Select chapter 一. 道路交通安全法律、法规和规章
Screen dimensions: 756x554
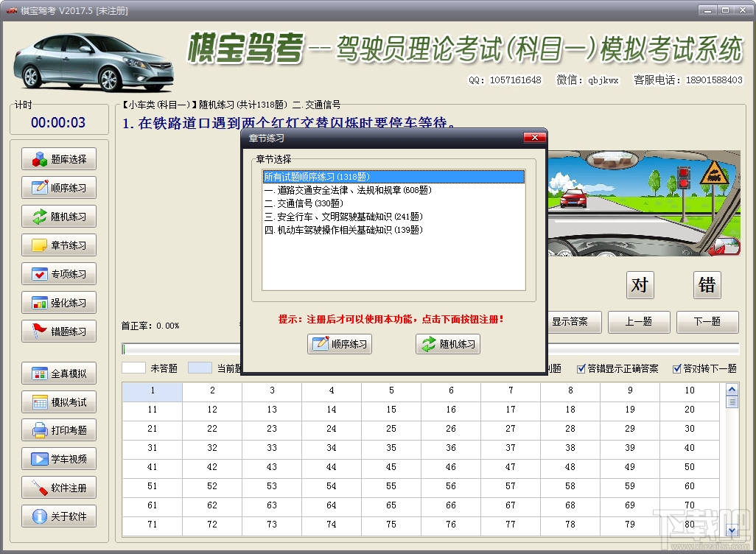pyautogui.click(x=393, y=191)
